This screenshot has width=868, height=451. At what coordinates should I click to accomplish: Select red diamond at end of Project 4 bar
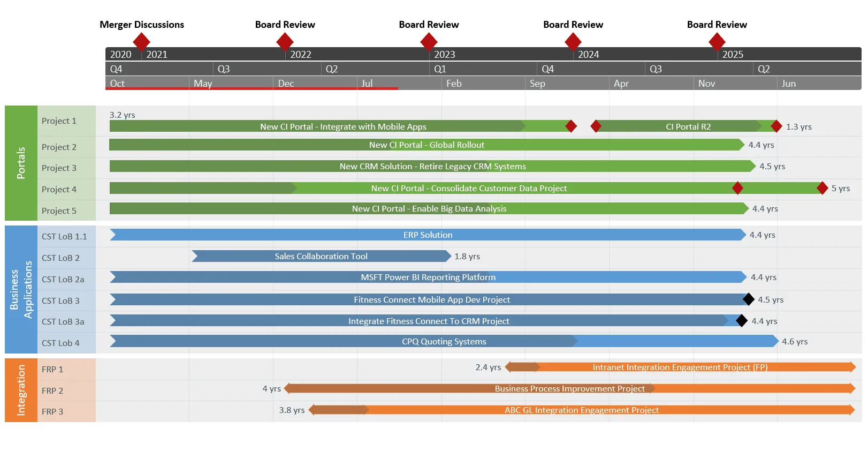(x=822, y=188)
